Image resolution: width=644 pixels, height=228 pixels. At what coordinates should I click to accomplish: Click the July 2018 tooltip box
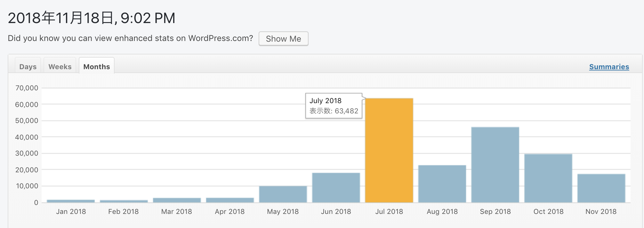point(334,106)
